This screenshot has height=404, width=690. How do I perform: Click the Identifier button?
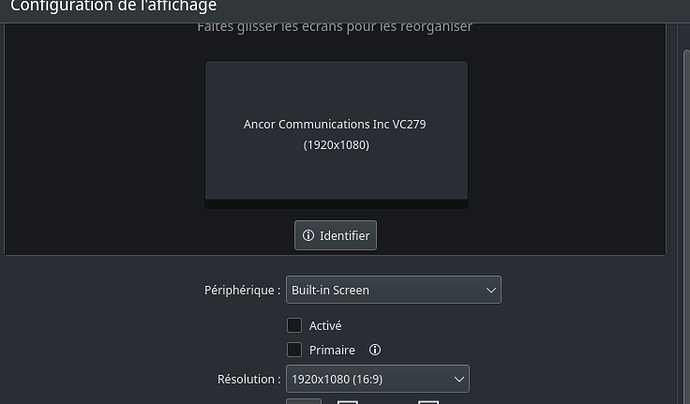(335, 236)
